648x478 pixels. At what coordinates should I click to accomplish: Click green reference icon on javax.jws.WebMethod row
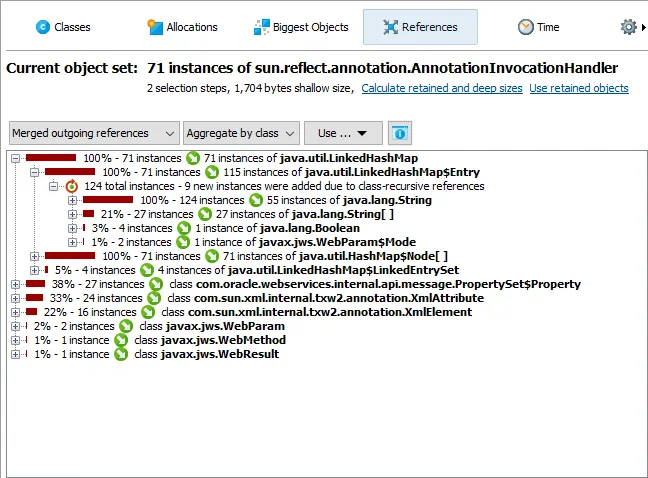pyautogui.click(x=121, y=340)
